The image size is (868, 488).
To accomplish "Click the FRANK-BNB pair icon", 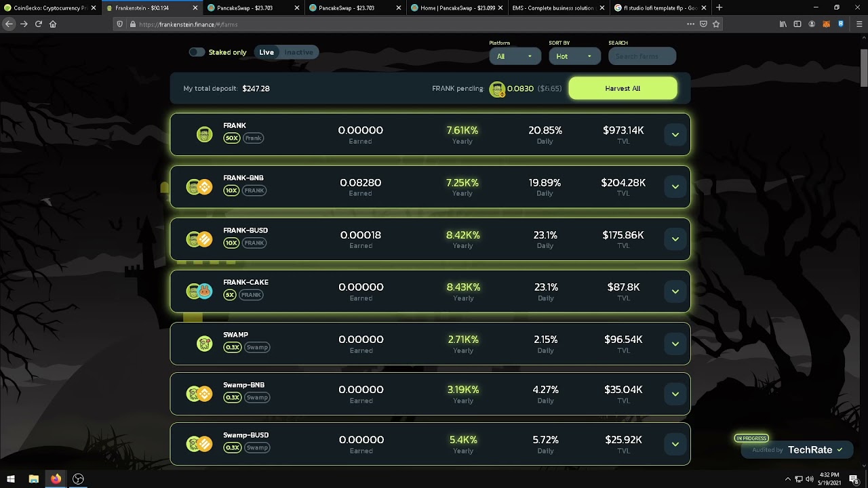I will pos(199,186).
